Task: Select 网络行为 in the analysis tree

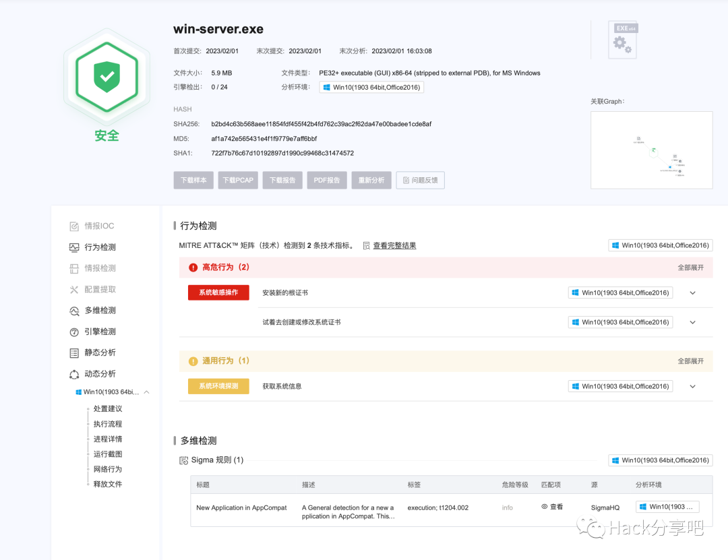Action: point(107,468)
